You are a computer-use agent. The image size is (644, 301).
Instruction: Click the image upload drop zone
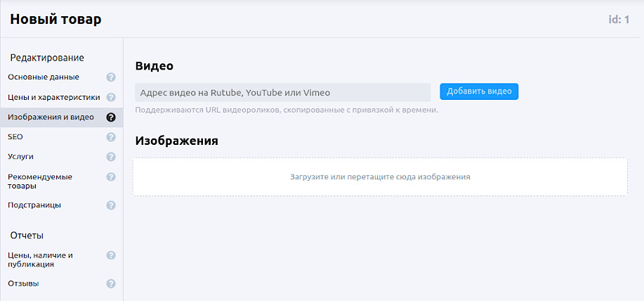[x=380, y=177]
